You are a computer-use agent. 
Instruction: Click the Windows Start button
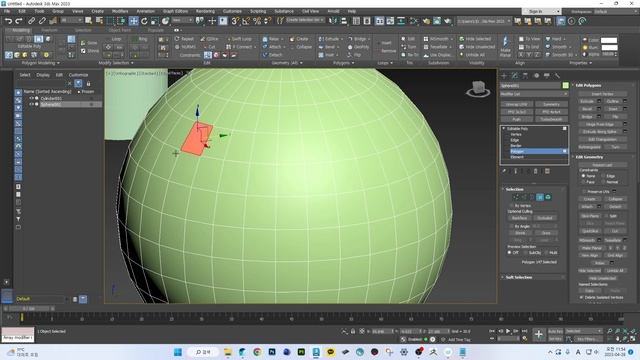click(178, 352)
